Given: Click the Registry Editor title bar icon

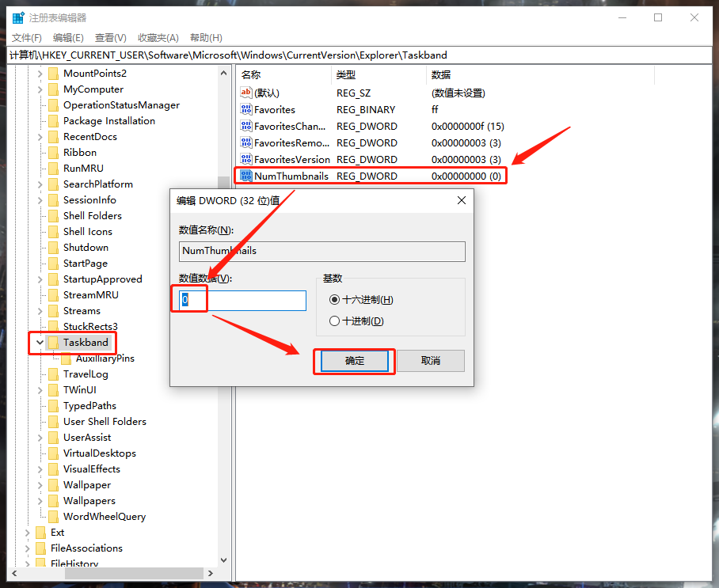Looking at the screenshot, I should (x=17, y=17).
